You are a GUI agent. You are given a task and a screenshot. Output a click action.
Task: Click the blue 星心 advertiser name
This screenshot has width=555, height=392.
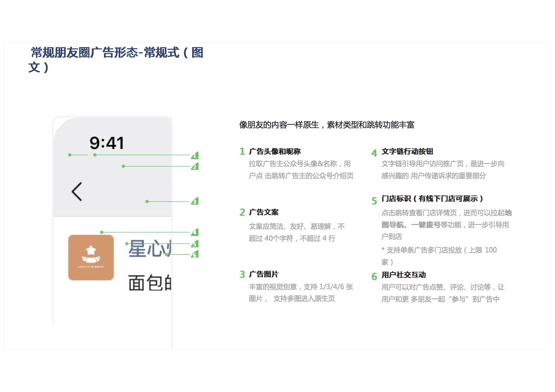(149, 248)
